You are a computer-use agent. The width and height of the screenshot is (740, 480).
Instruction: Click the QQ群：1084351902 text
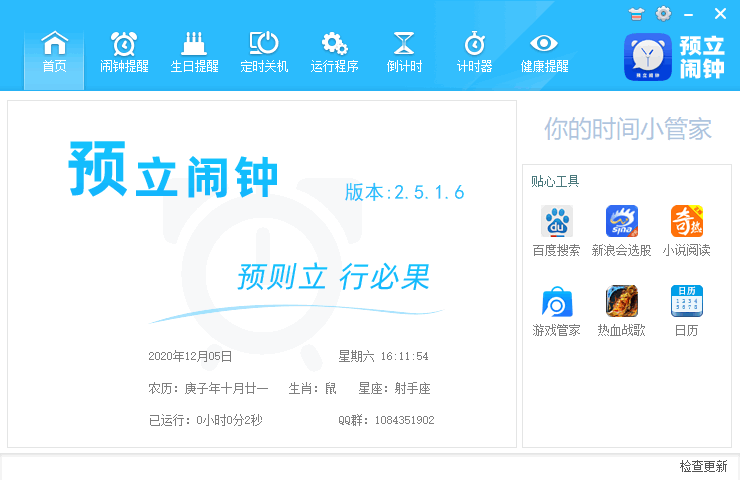[386, 420]
